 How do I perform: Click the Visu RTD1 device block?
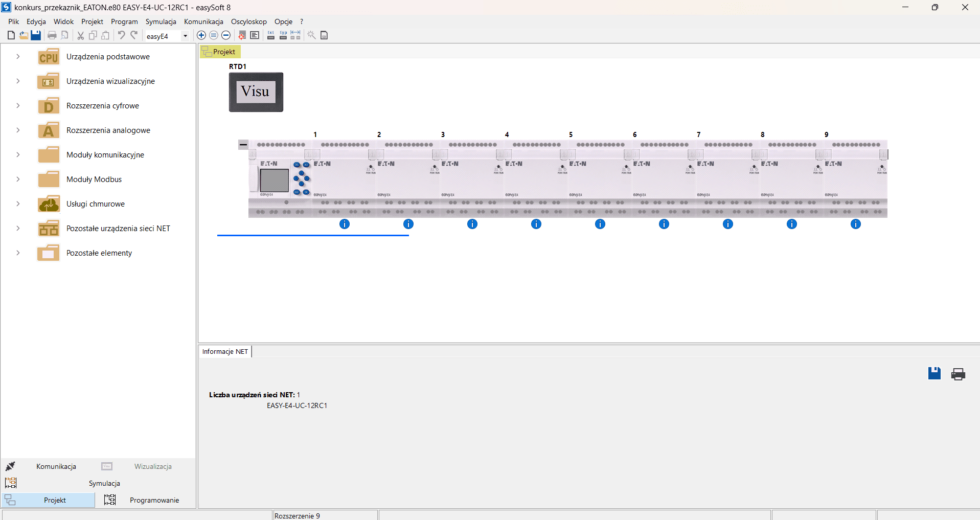256,92
